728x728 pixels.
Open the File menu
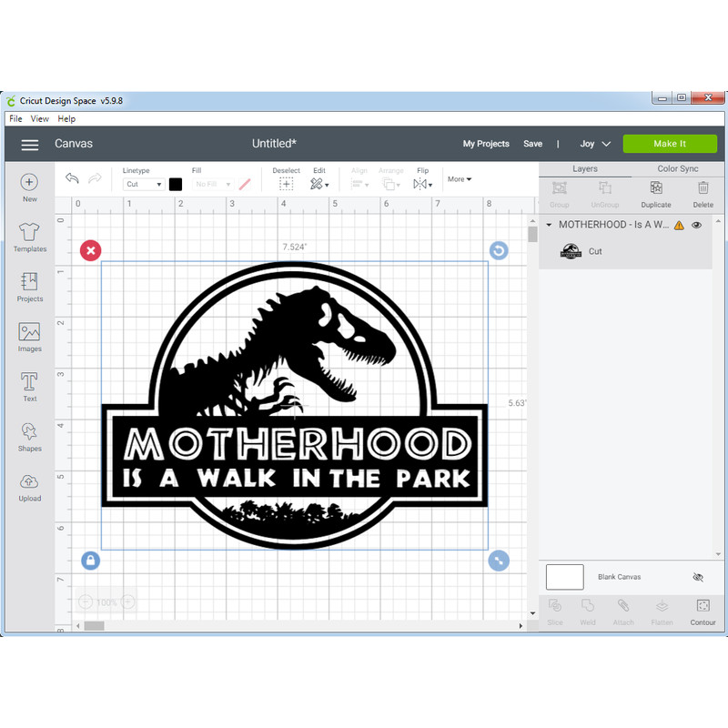pyautogui.click(x=15, y=118)
